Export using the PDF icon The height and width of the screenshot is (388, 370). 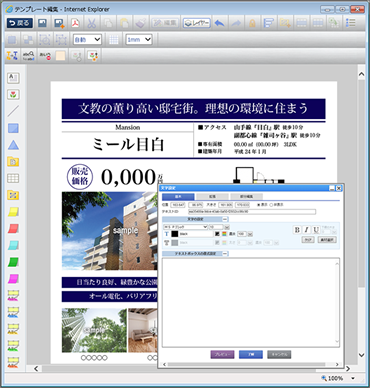pyautogui.click(x=76, y=23)
